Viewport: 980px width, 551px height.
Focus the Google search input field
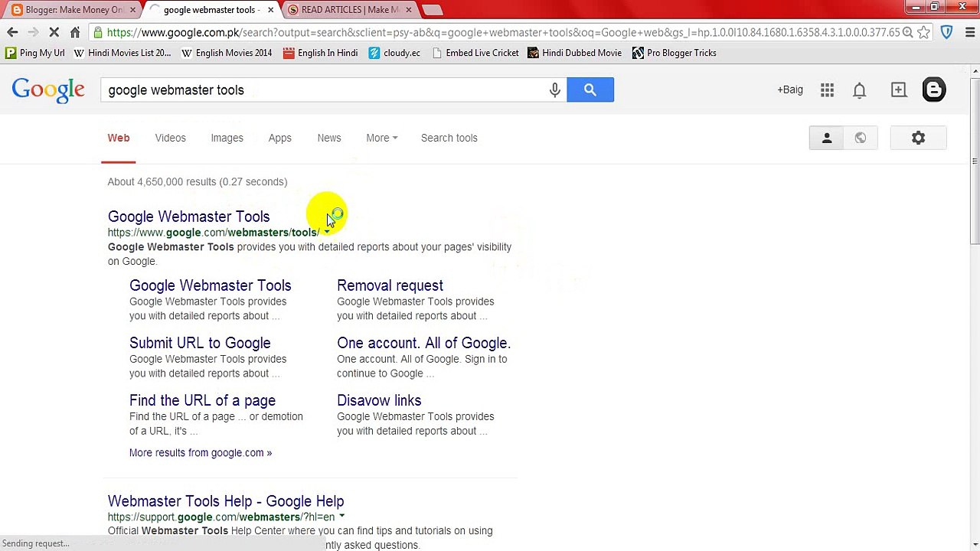[x=325, y=90]
